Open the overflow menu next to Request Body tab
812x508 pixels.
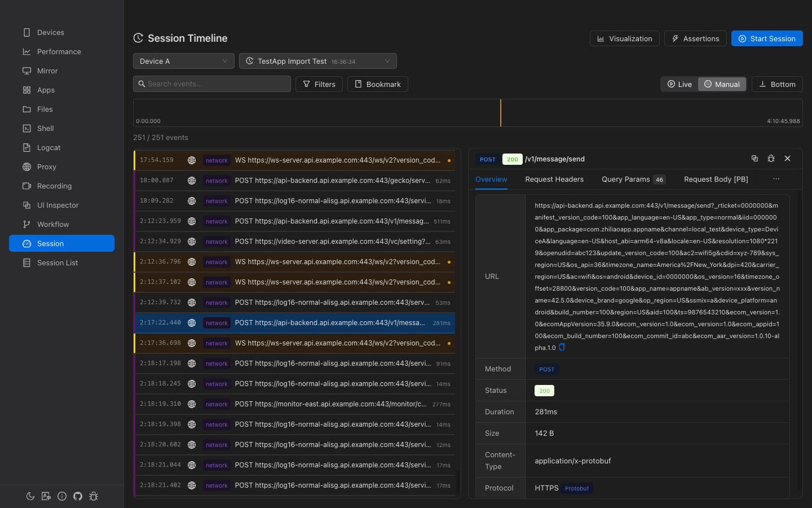coord(776,179)
